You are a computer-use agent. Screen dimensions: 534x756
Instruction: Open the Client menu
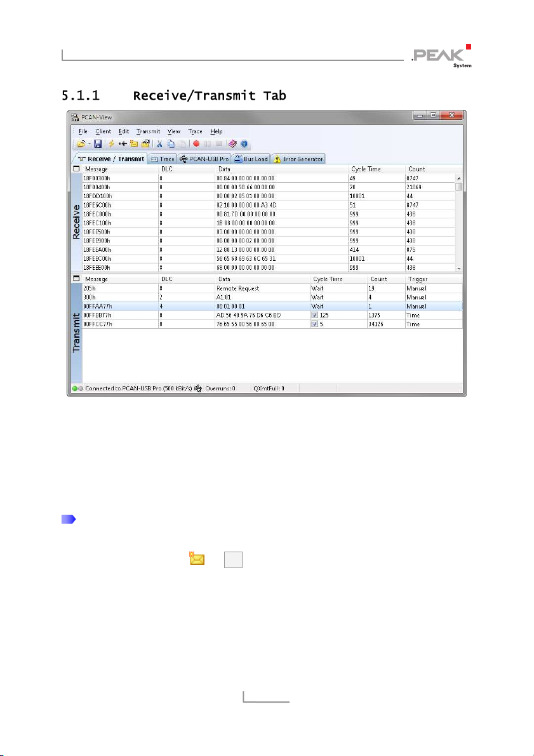[x=103, y=131]
